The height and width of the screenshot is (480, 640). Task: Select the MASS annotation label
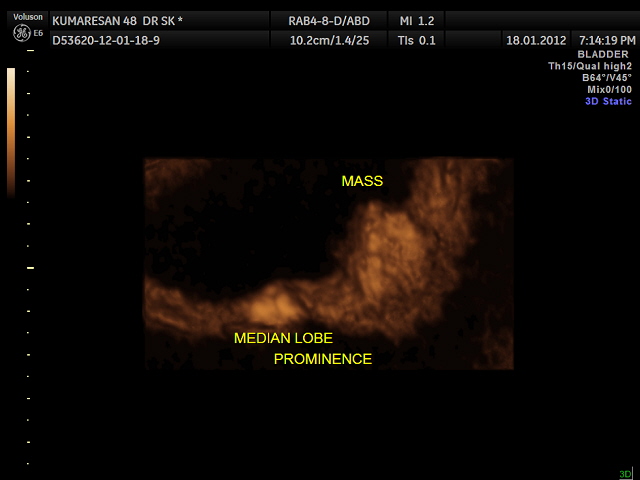[362, 181]
